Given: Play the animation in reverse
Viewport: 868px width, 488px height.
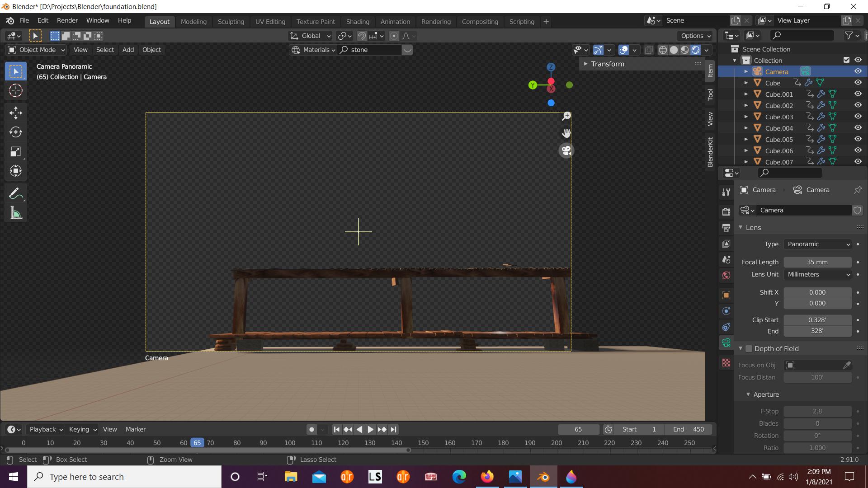Looking at the screenshot, I should (359, 429).
